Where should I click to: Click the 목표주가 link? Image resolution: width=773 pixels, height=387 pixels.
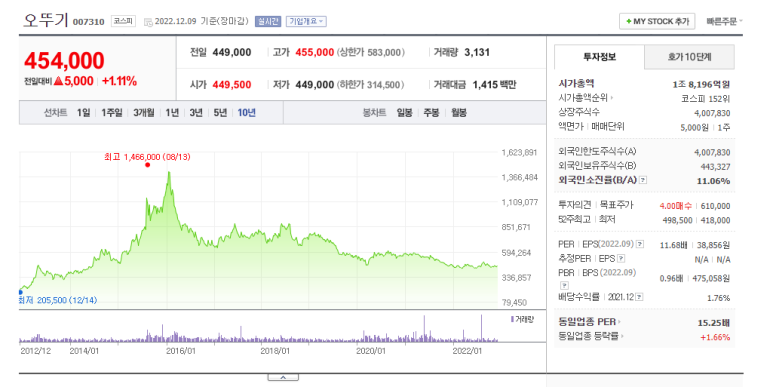pos(616,205)
